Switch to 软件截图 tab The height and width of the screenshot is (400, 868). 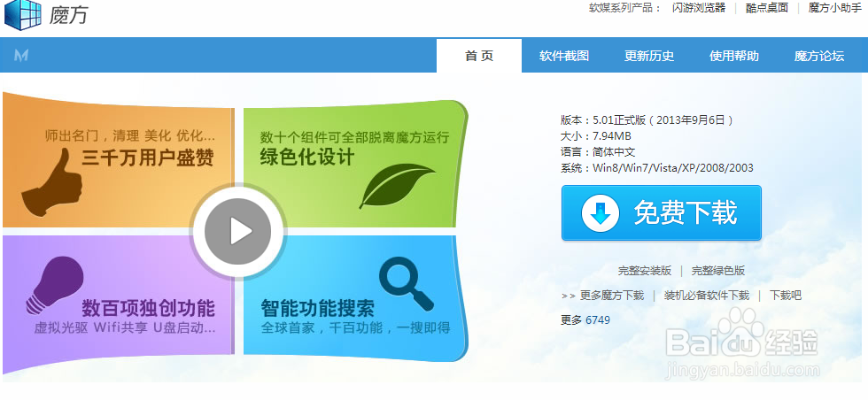(x=564, y=56)
